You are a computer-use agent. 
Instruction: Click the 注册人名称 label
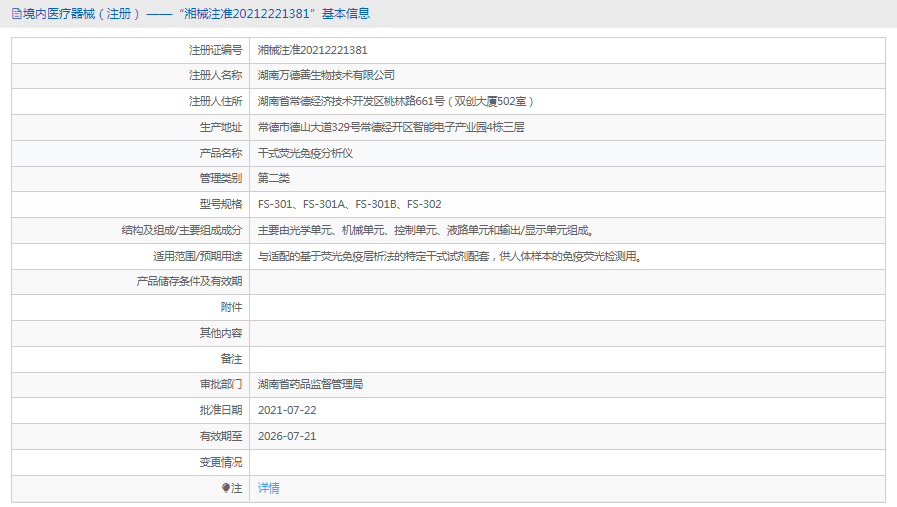(216, 76)
